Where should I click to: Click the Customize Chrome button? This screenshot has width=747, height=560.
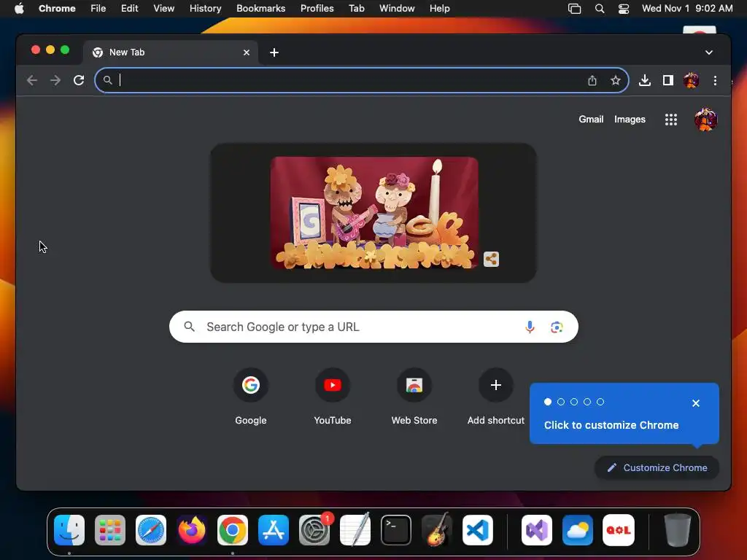[x=657, y=467]
